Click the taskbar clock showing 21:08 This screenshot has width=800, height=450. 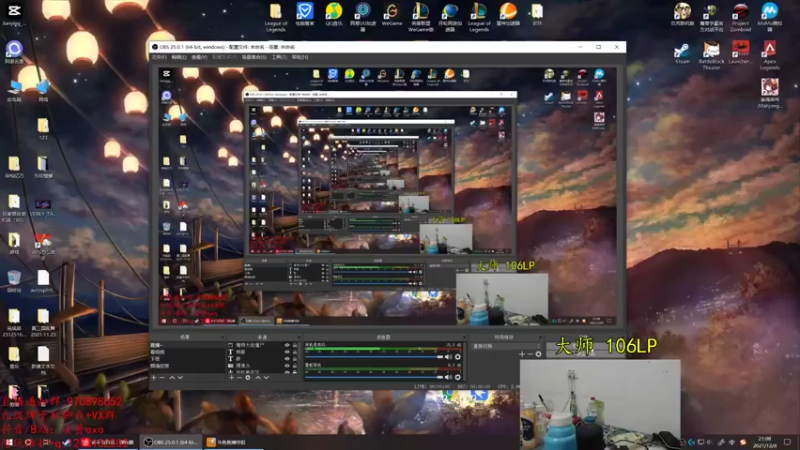[764, 442]
